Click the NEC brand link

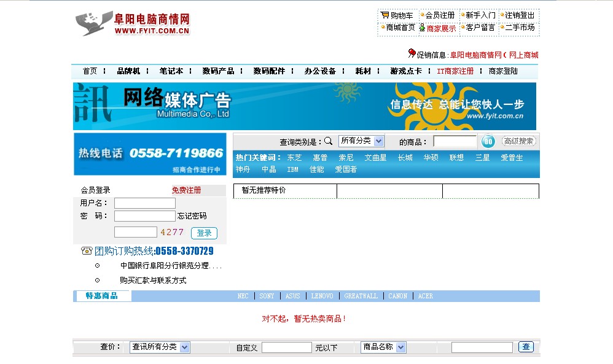(x=243, y=296)
